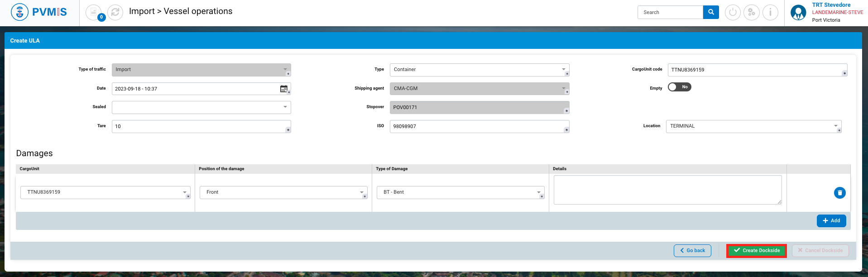The height and width of the screenshot is (277, 868).
Task: Click the Add damage button
Action: click(831, 221)
